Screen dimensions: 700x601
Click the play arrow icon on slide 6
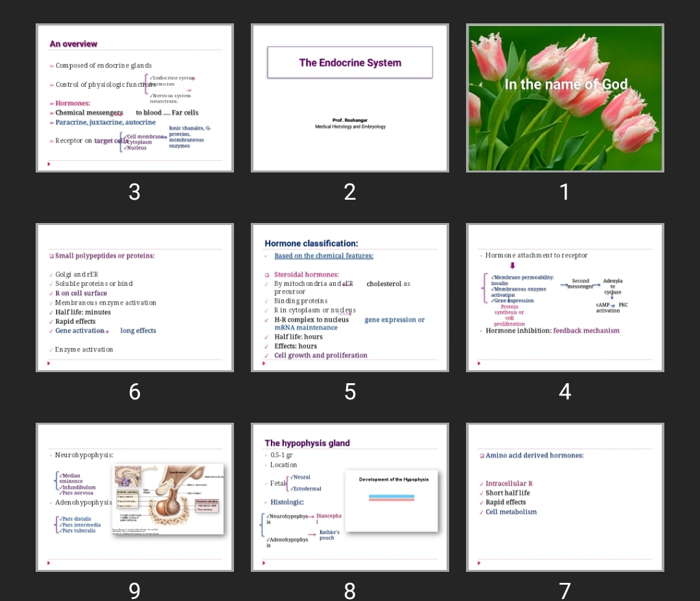[49, 363]
